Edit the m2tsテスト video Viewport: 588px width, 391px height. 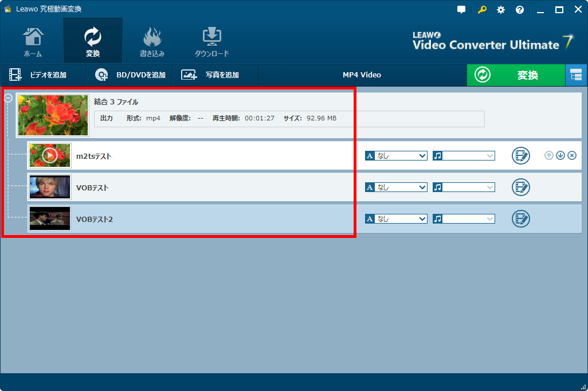(x=521, y=155)
